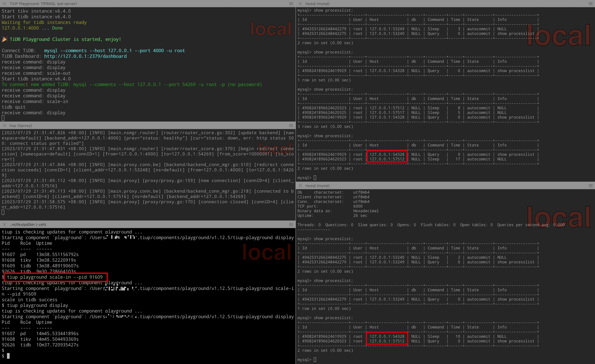Click 'scale in tidb success' line

click(x=29, y=300)
